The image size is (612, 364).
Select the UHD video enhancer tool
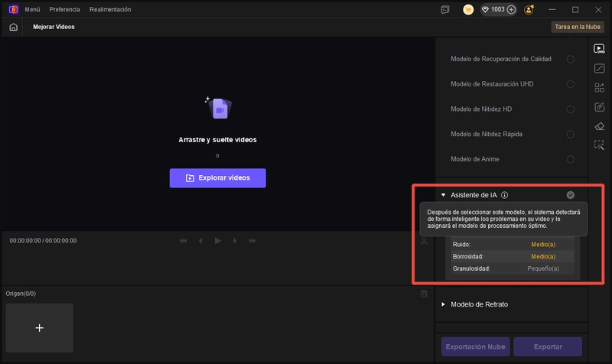599,49
